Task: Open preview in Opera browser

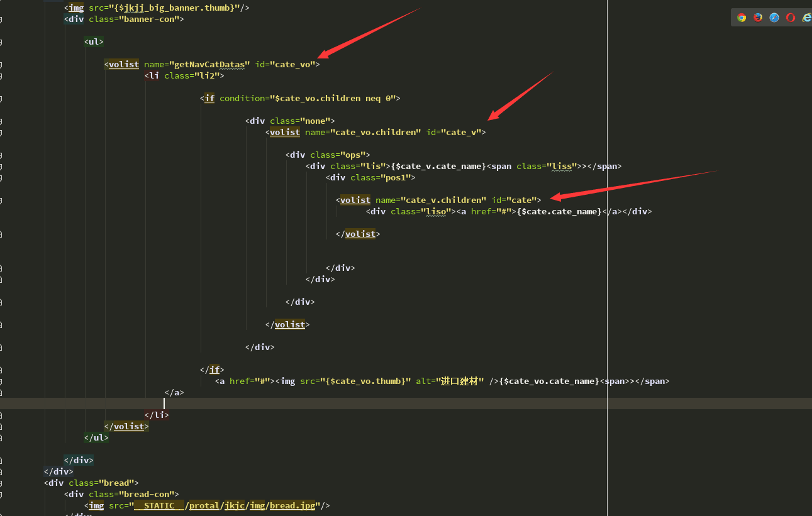Action: point(791,18)
